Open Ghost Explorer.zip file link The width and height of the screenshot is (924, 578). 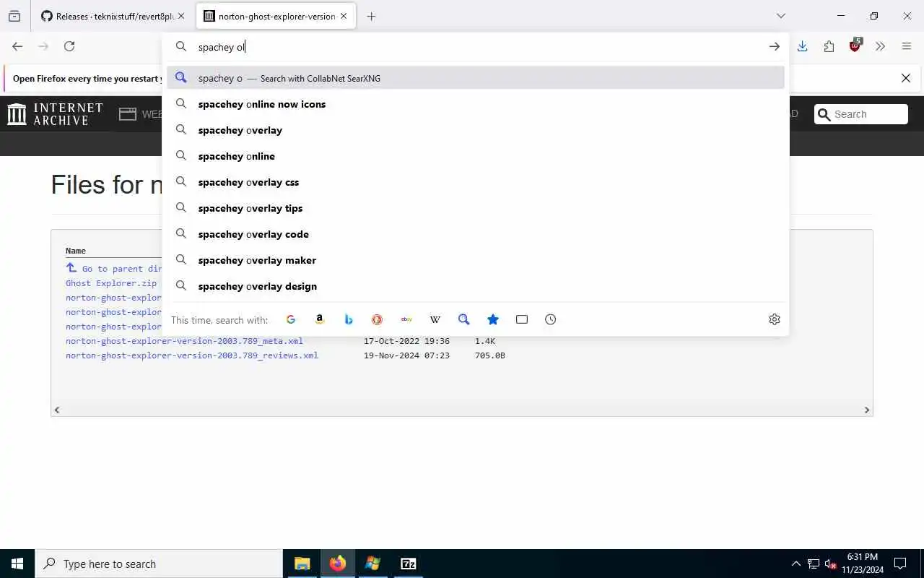click(x=111, y=283)
